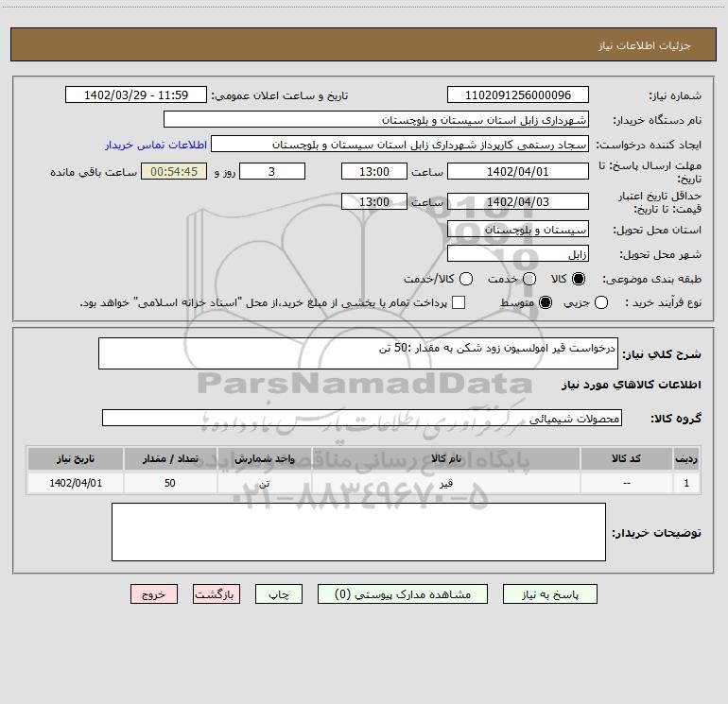
Task: Select the کالا radio button
Action: (x=579, y=279)
